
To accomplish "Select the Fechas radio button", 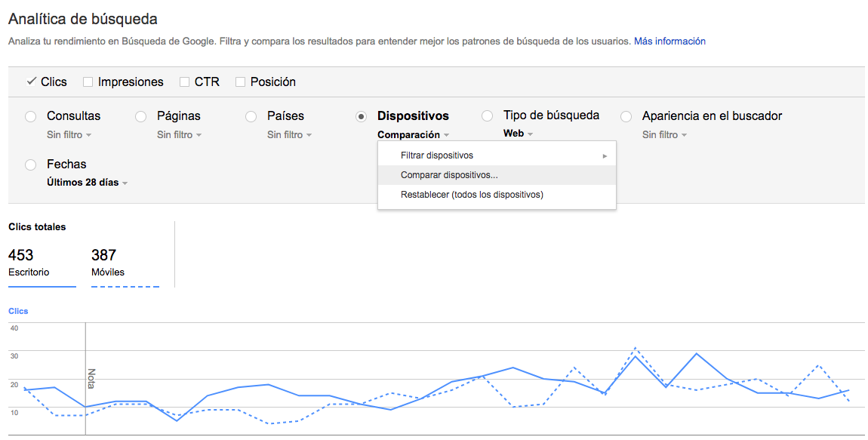I will coord(29,164).
